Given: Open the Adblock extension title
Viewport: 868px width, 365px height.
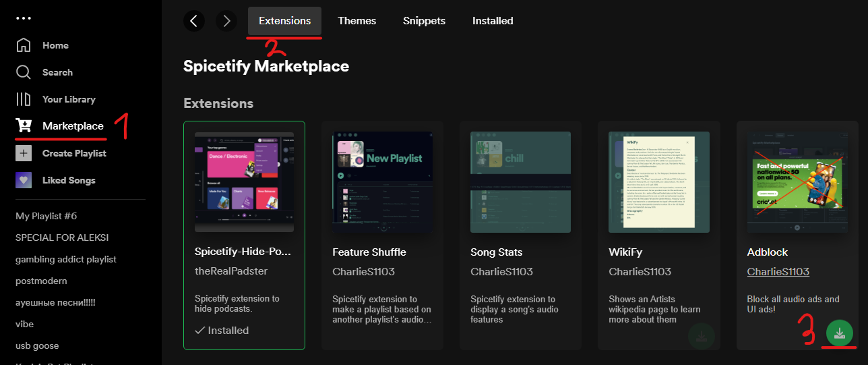Looking at the screenshot, I should [x=768, y=252].
